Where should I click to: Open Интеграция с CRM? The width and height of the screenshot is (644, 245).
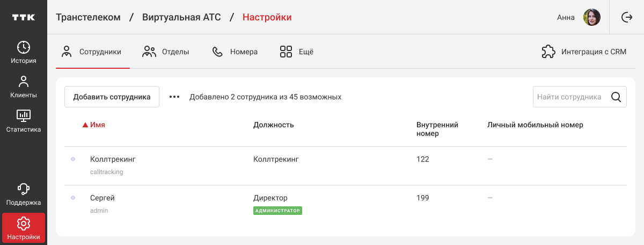point(584,52)
